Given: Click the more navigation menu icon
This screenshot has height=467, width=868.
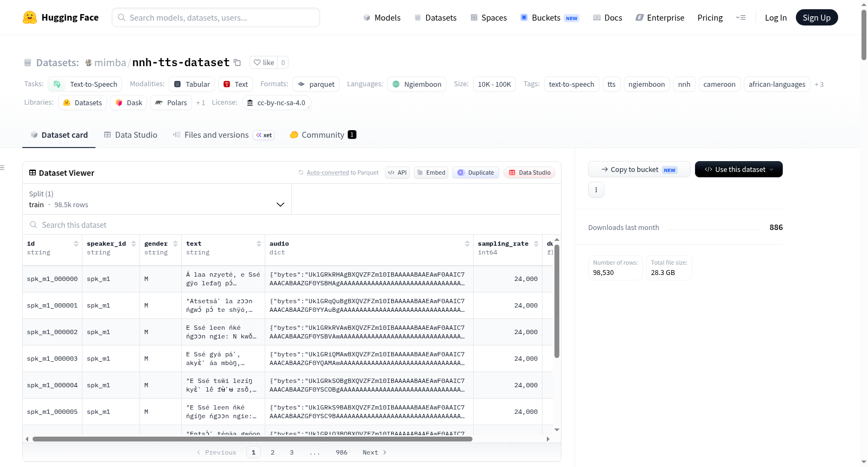Looking at the screenshot, I should [x=741, y=17].
